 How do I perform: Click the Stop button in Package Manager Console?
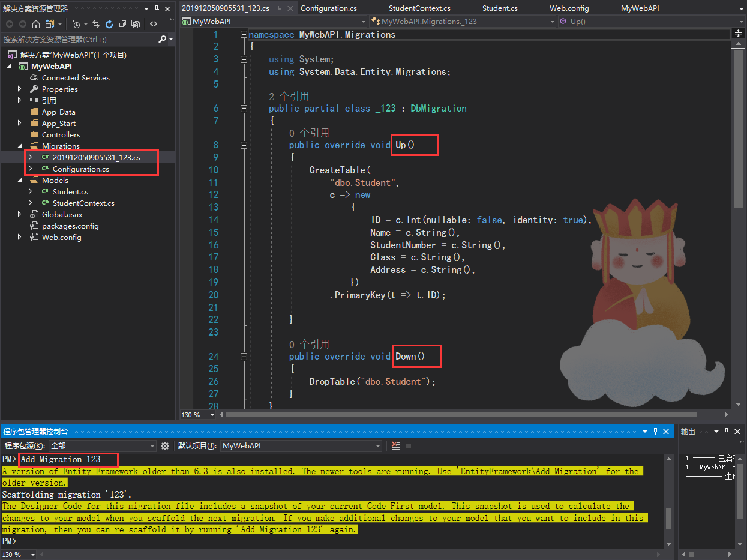point(408,446)
